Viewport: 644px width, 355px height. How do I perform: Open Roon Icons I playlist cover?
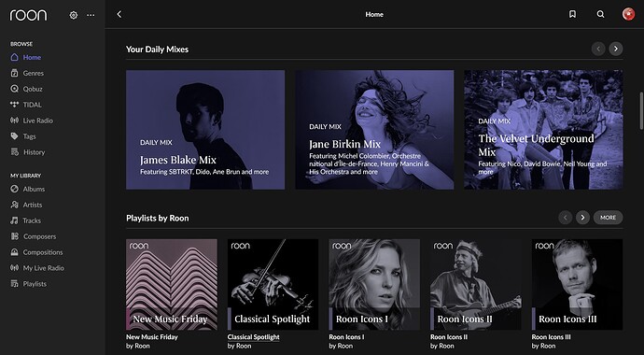point(374,284)
